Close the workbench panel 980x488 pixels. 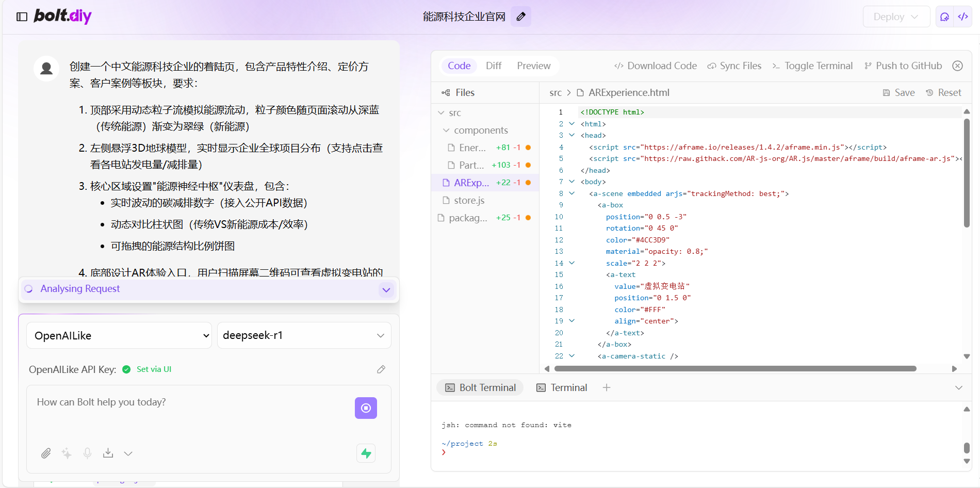pyautogui.click(x=958, y=66)
